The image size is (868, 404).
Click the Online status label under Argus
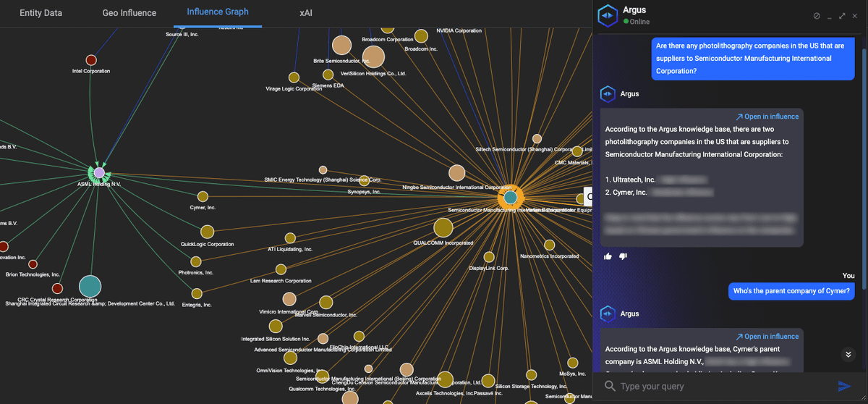click(639, 22)
